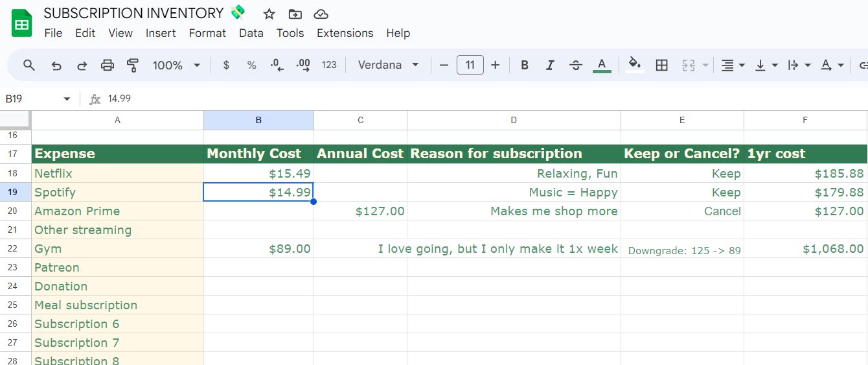
Task: Open the Google Sheets home icon
Action: 22,23
